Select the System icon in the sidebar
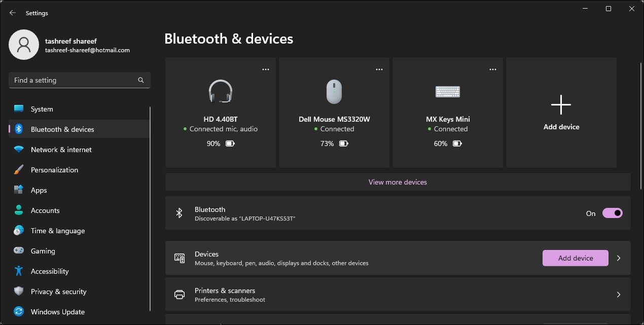This screenshot has height=325, width=644. [20, 109]
